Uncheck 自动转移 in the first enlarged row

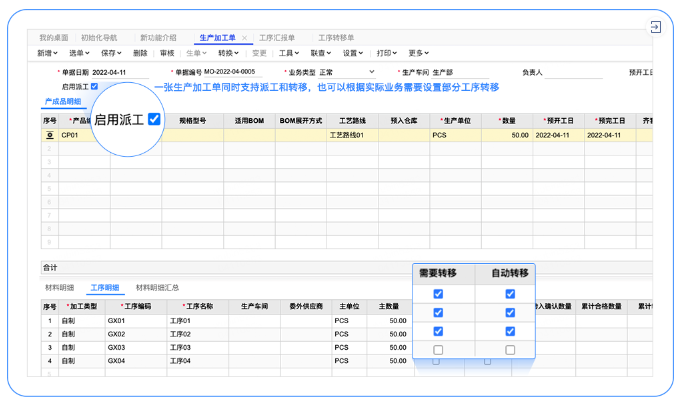click(x=510, y=294)
